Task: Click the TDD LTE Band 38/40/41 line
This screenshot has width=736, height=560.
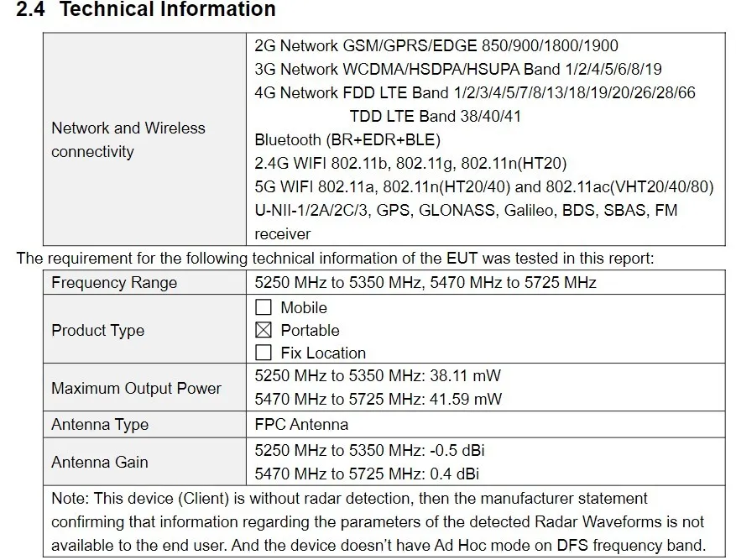Action: point(435,116)
